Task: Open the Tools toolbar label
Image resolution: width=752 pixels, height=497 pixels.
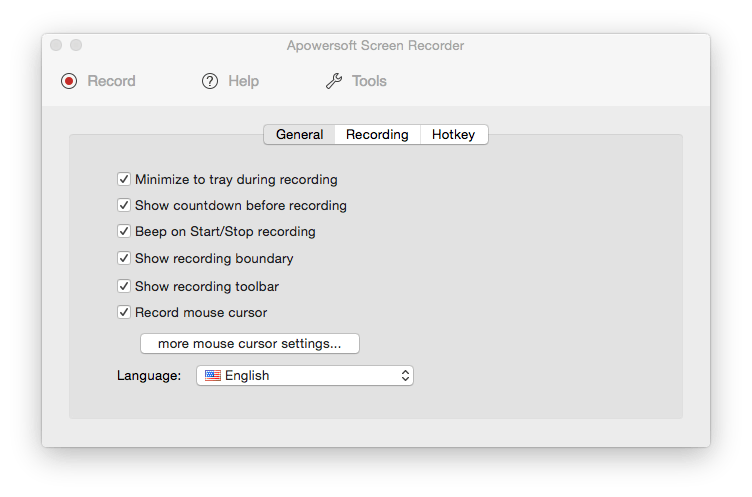Action: pyautogui.click(x=369, y=81)
